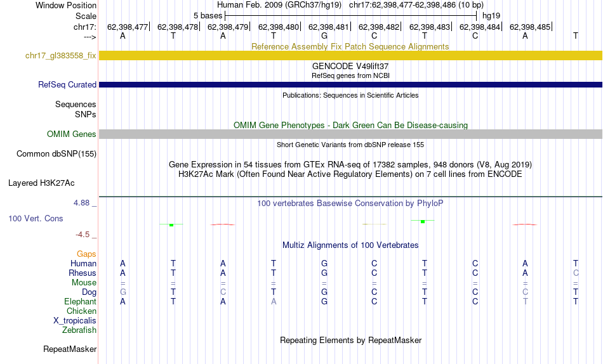Select the gray OMIM Genes bar
This screenshot has height=364, width=603.
[x=351, y=134]
